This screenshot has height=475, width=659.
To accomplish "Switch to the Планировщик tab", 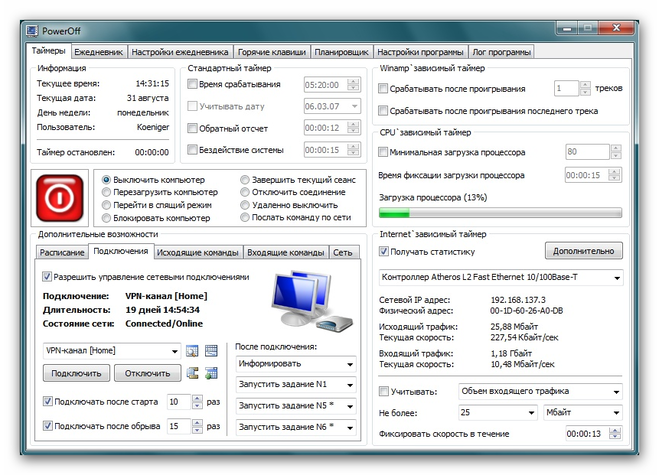I will (342, 52).
